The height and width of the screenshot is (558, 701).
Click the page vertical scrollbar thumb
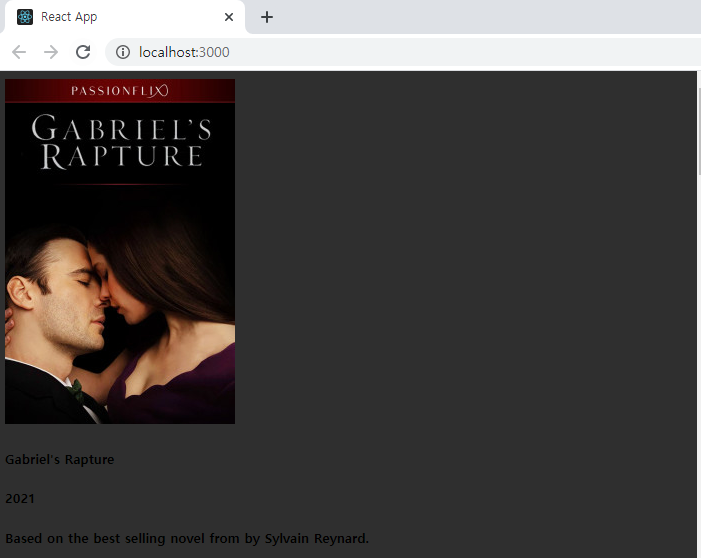[699, 130]
